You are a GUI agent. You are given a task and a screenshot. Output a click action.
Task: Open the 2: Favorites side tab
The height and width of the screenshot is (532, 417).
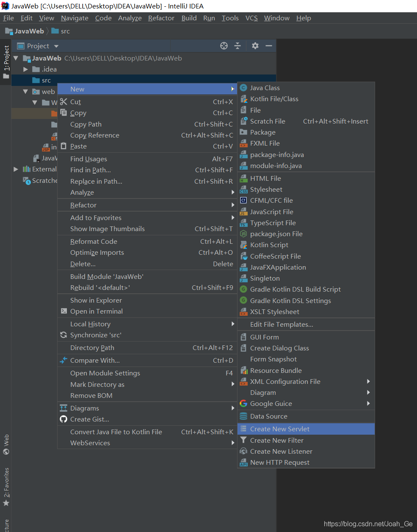point(6,487)
